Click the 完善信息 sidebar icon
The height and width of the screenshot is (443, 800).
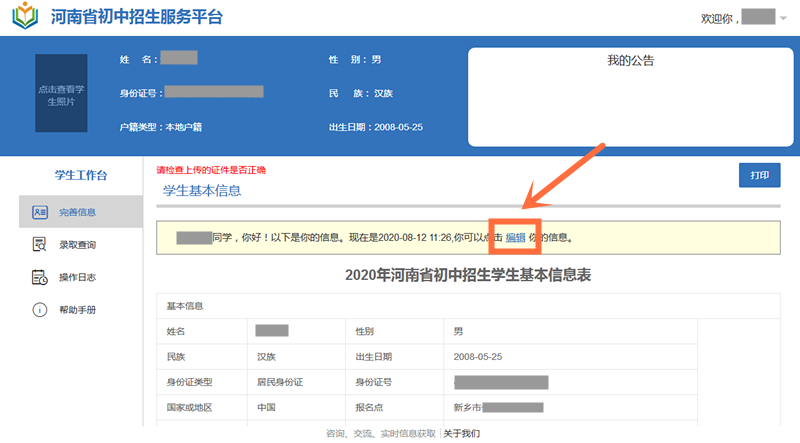click(x=40, y=212)
